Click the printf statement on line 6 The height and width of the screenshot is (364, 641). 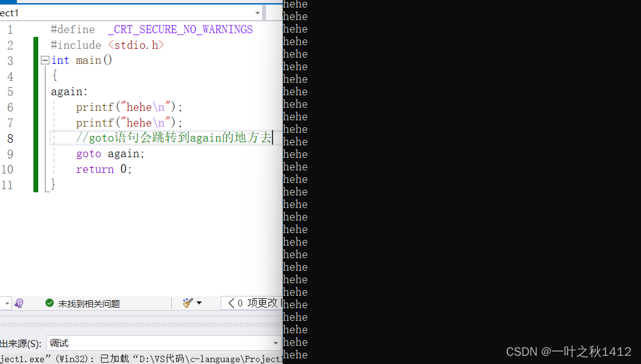tap(129, 107)
